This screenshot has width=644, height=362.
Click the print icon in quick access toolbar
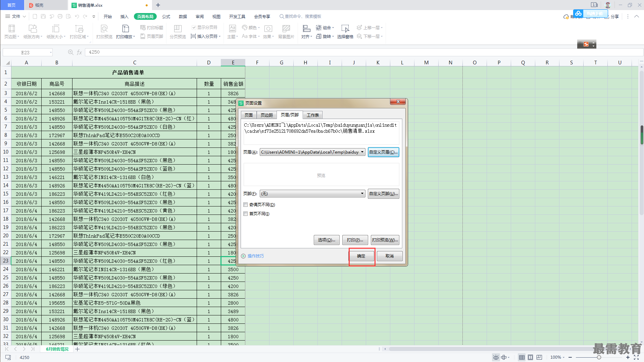[60, 16]
